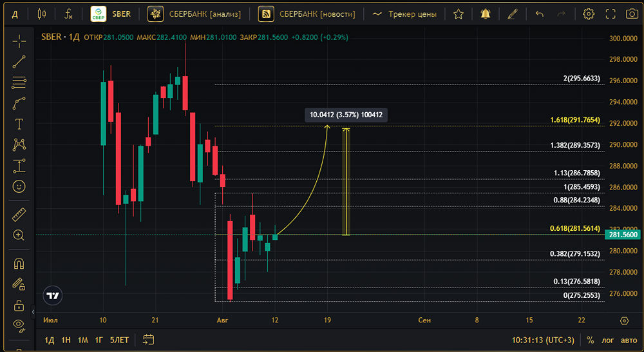Click the pencil drawing icon in top bar
Screen dimensions: 644x352
click(x=512, y=14)
